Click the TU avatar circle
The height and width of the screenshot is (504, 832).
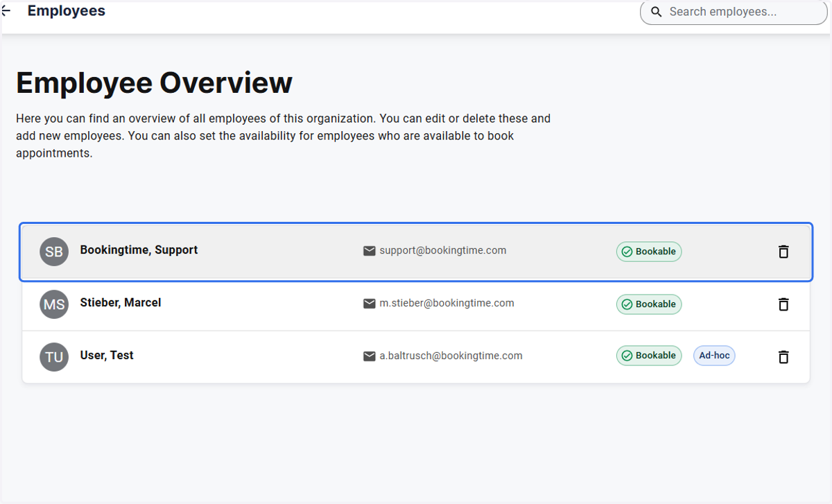point(54,357)
